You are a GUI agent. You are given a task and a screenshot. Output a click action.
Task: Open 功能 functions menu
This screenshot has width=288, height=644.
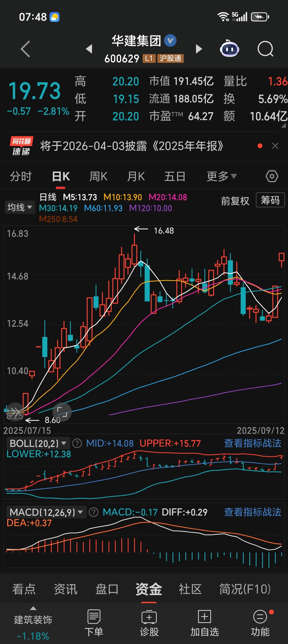tap(260, 623)
